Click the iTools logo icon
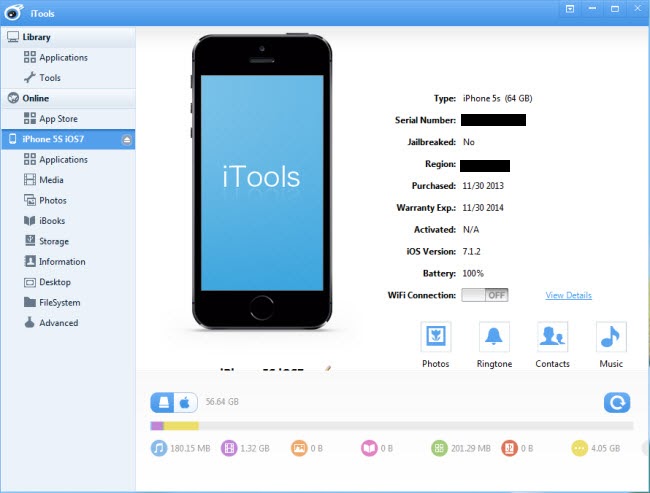Screen dimensions: 650x493 (13, 12)
